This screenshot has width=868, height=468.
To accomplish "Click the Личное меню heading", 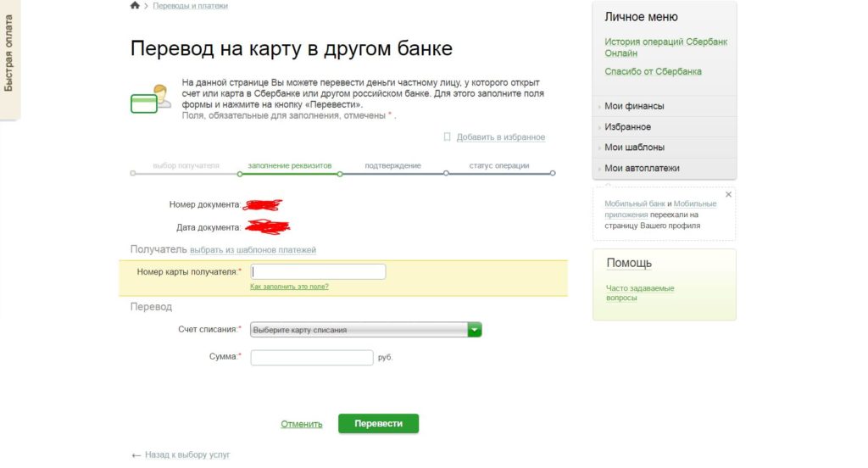I will point(641,17).
